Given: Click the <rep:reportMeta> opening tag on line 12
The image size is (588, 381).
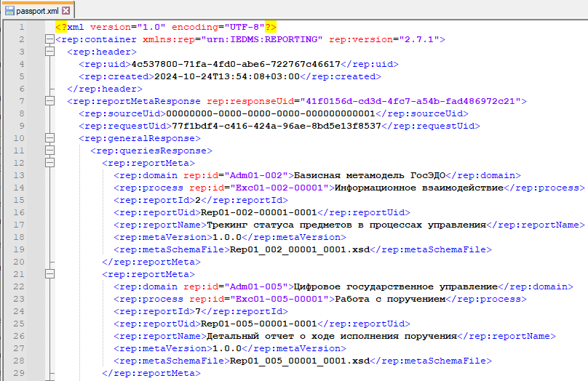Looking at the screenshot, I should pyautogui.click(x=148, y=163).
